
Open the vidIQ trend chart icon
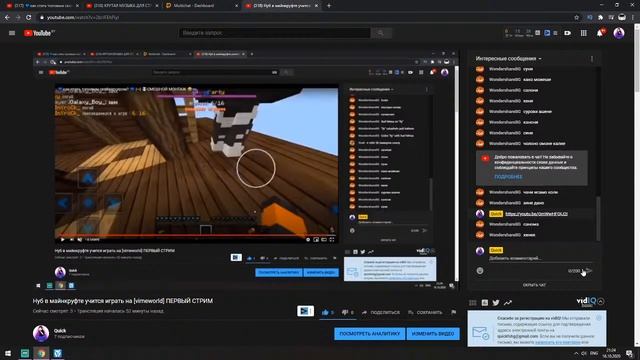pyautogui.click(x=507, y=303)
